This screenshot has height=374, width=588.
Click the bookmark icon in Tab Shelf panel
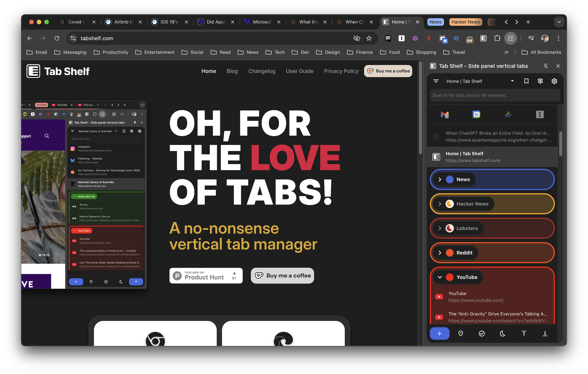[526, 81]
